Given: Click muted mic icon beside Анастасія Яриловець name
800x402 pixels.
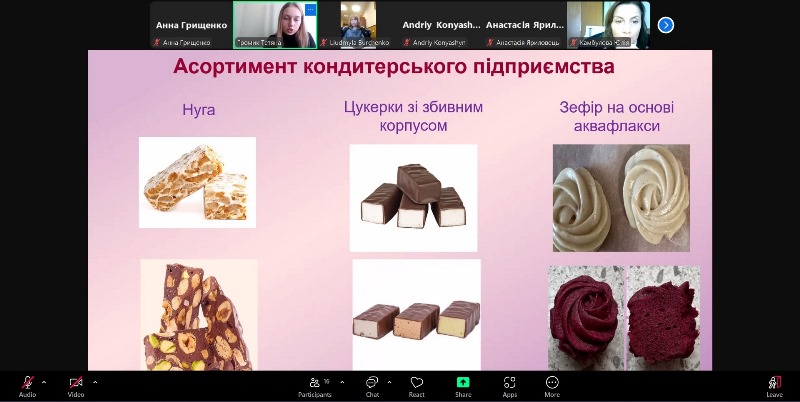Looking at the screenshot, I should click(490, 43).
